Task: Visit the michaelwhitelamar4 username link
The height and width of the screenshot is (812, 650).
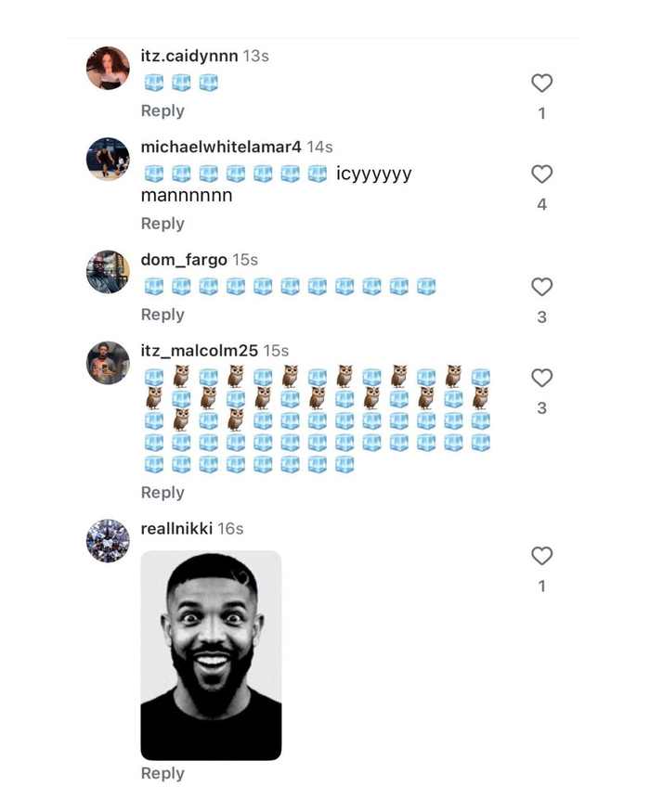Action: pyautogui.click(x=221, y=148)
